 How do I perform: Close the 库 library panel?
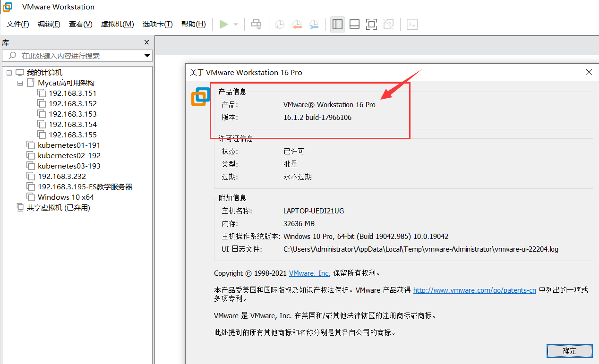pyautogui.click(x=146, y=42)
